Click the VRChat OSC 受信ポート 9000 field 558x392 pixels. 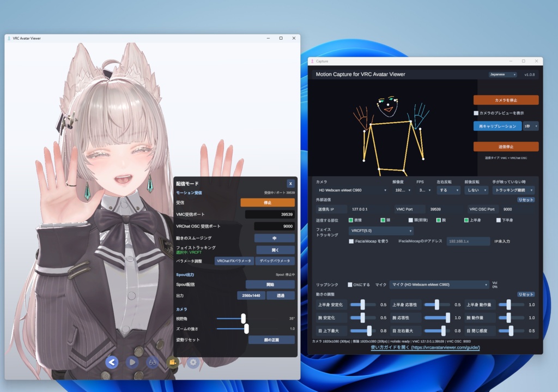[274, 226]
